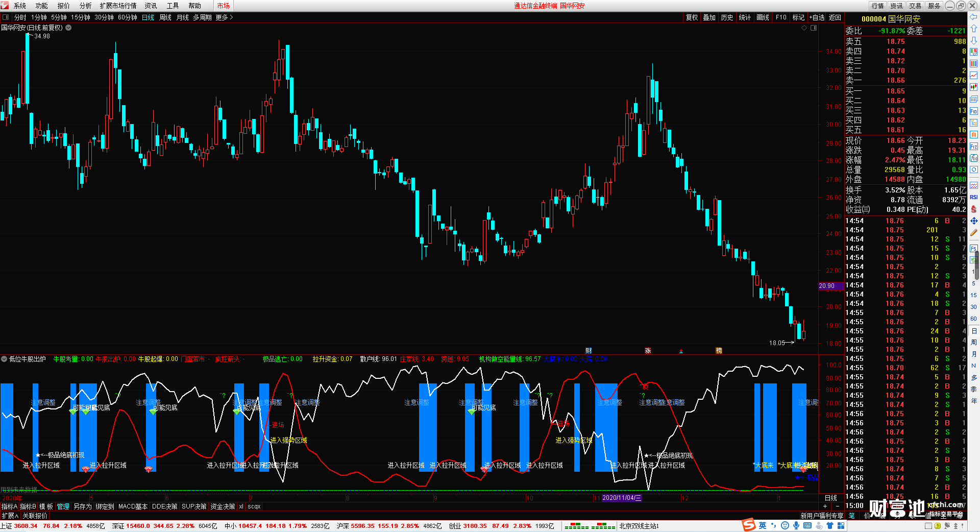
Task: Switch right sidebar period to 60 minutes
Action: (974, 319)
